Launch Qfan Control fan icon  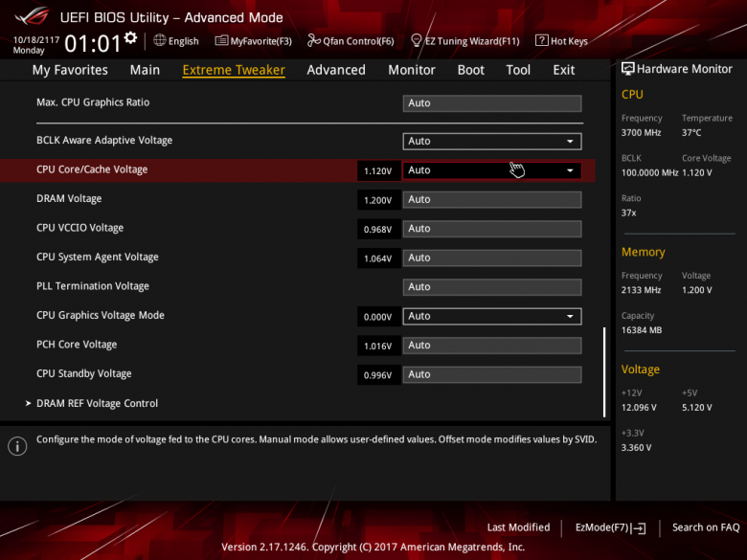pos(313,40)
